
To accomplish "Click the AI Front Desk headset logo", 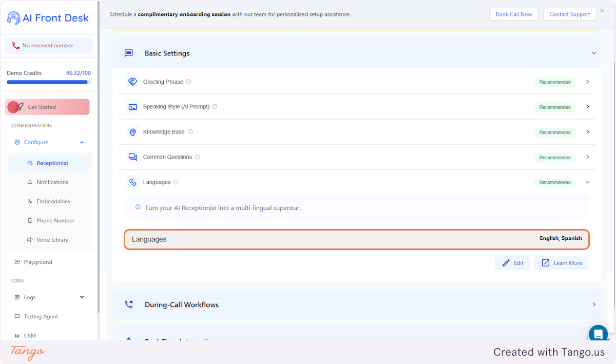I will [x=13, y=18].
